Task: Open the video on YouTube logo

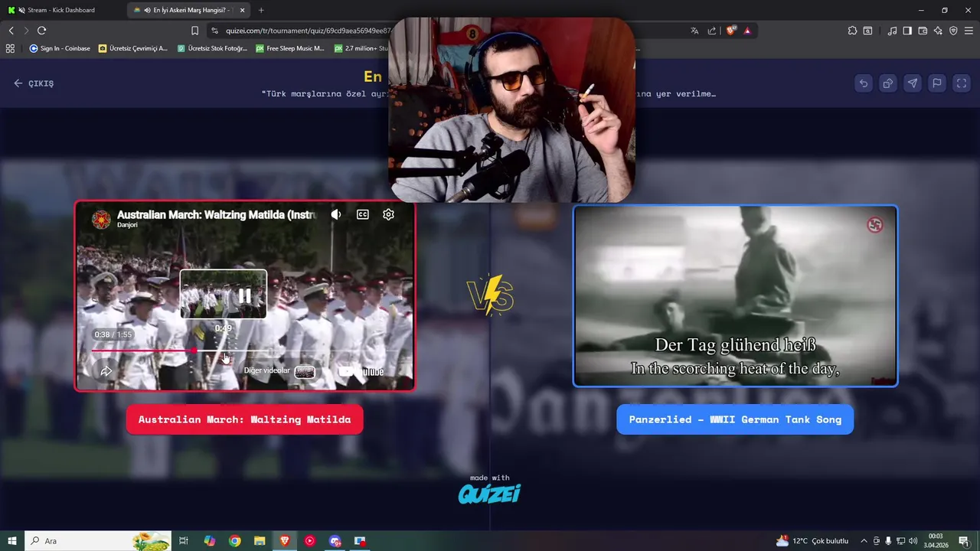Action: [363, 372]
